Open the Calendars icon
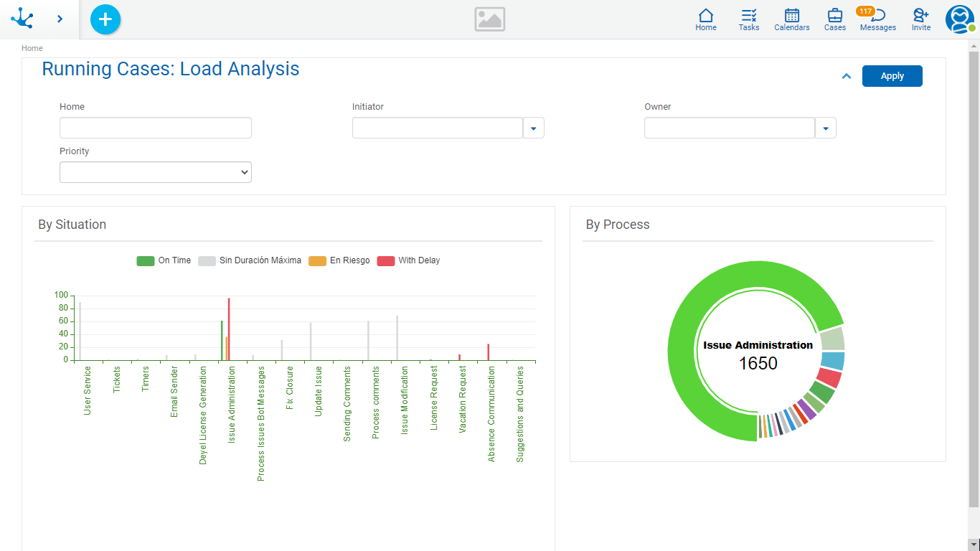980x551 pixels. [x=792, y=19]
